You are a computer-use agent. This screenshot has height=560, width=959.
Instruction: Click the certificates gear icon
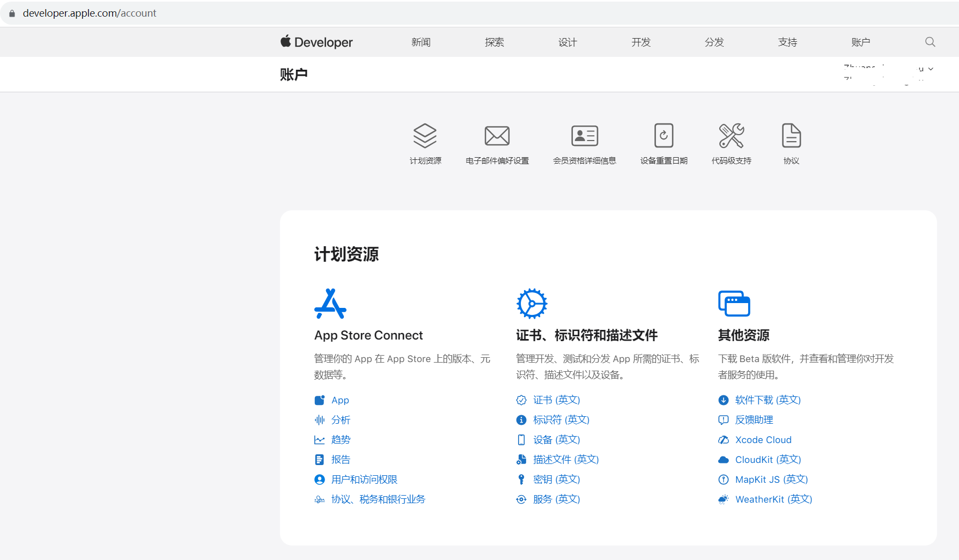tap(532, 304)
